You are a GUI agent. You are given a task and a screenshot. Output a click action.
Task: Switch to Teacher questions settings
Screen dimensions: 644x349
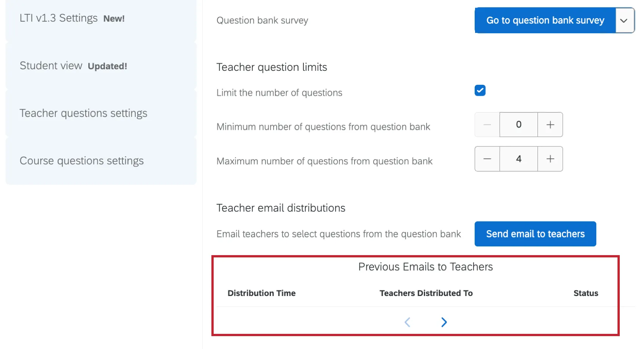click(x=83, y=113)
